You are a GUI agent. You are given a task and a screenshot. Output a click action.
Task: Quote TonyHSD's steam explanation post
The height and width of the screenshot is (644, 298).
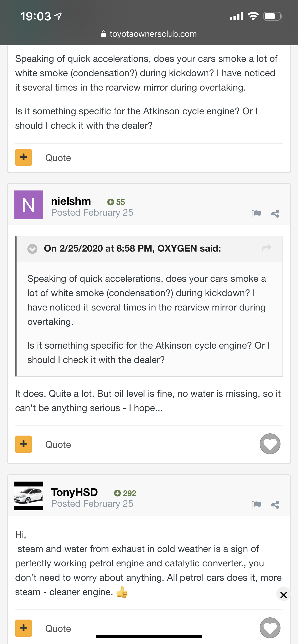pyautogui.click(x=58, y=628)
